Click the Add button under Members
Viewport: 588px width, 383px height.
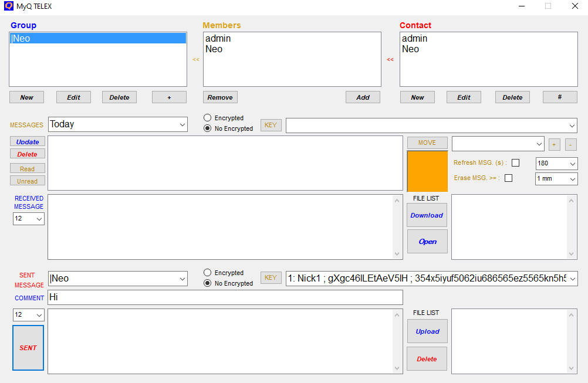click(x=363, y=97)
